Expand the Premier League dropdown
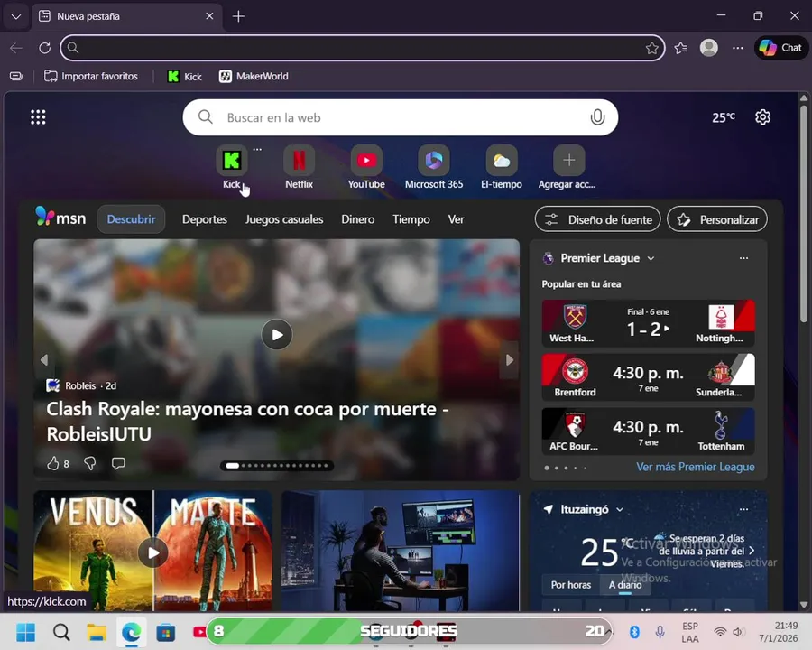The width and height of the screenshot is (812, 650). [x=651, y=258]
